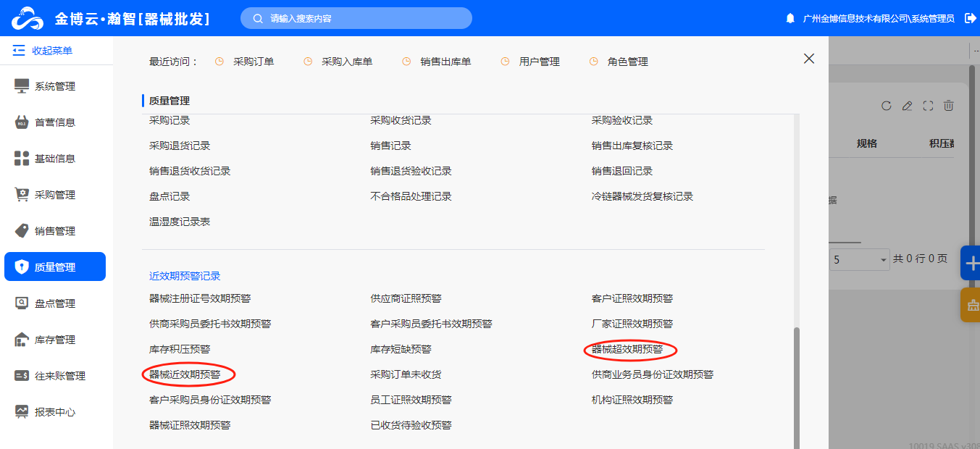Click the orange floating clean-up button
The image size is (980, 449).
(x=971, y=305)
